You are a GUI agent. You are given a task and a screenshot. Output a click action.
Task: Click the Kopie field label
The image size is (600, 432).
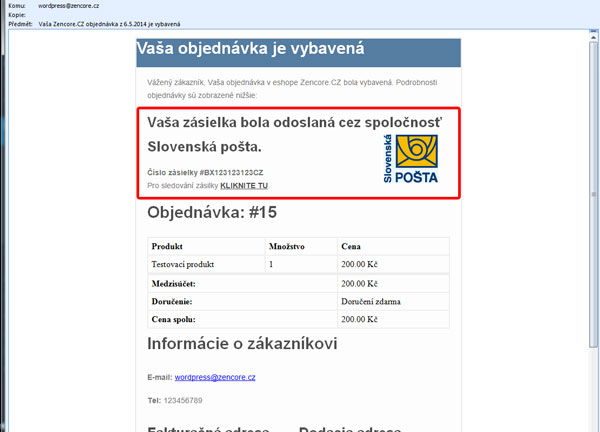pyautogui.click(x=17, y=15)
